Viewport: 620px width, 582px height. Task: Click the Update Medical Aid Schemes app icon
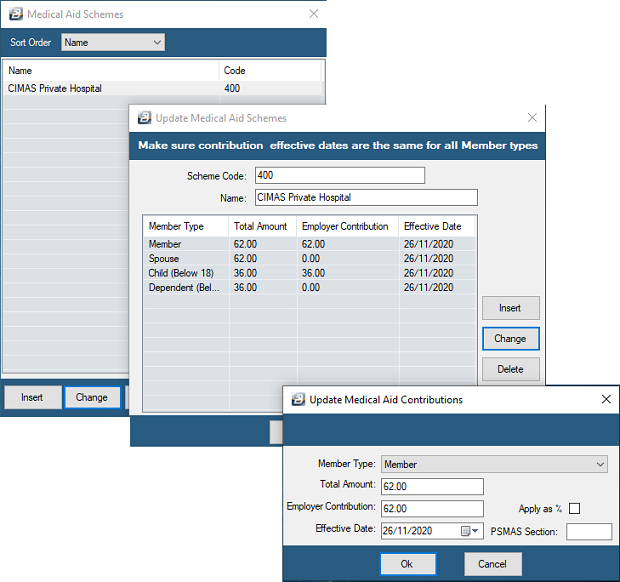[144, 118]
